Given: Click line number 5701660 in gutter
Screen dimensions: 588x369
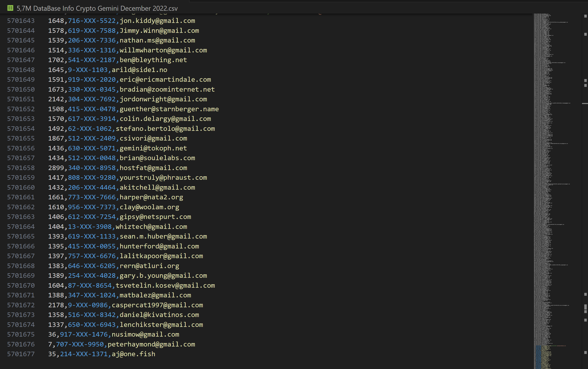Looking at the screenshot, I should coord(21,187).
